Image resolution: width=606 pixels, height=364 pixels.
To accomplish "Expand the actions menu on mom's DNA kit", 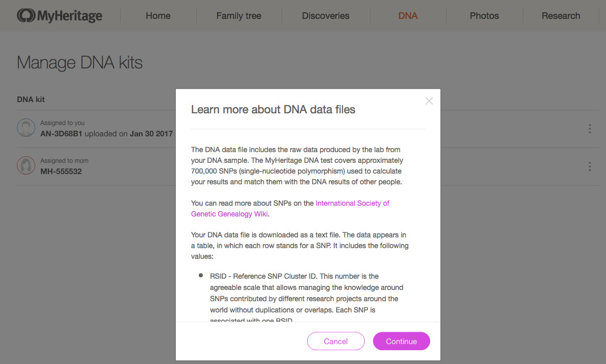I will [x=590, y=166].
